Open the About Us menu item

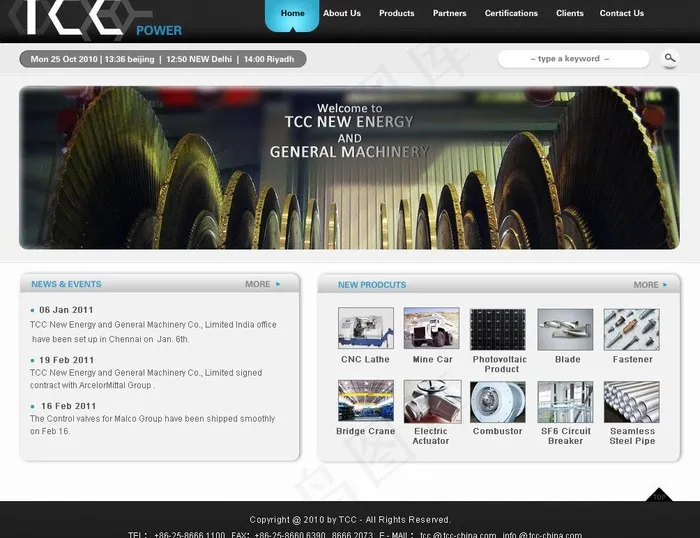coord(342,14)
